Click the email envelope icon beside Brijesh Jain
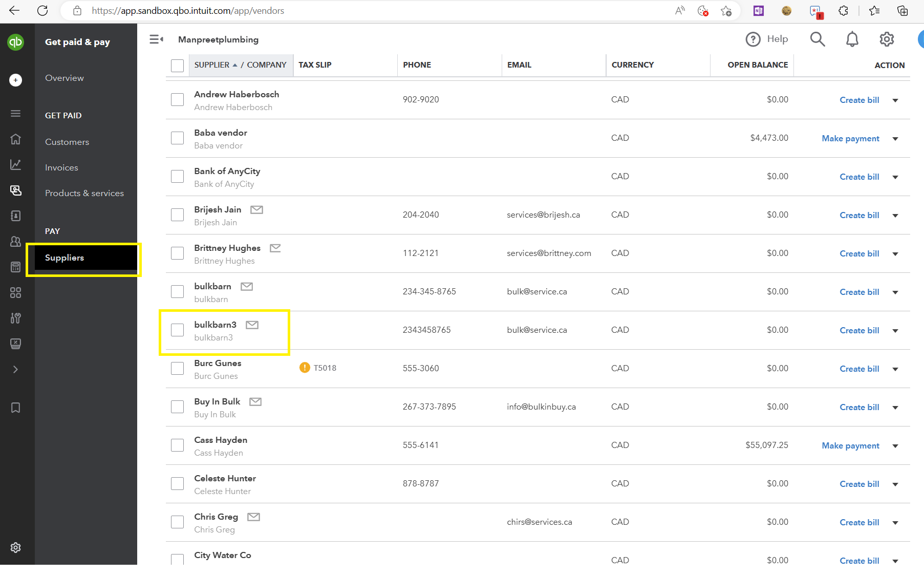 click(256, 210)
